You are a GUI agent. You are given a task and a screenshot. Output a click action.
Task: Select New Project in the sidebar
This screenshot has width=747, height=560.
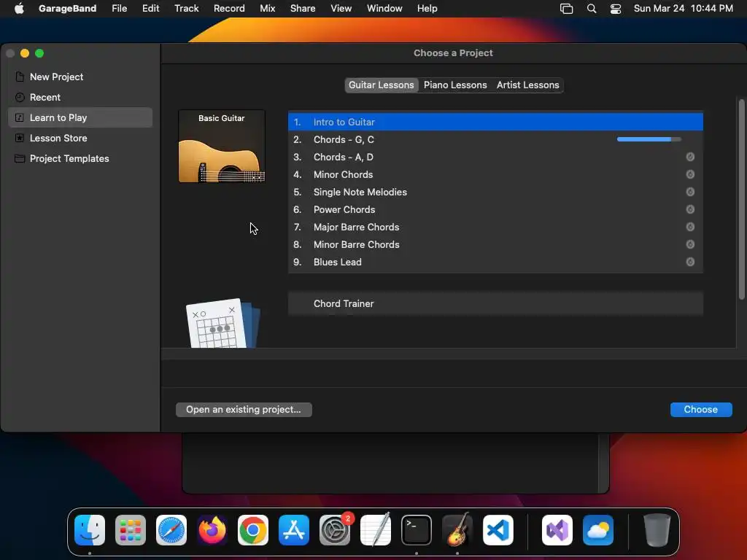point(80,77)
